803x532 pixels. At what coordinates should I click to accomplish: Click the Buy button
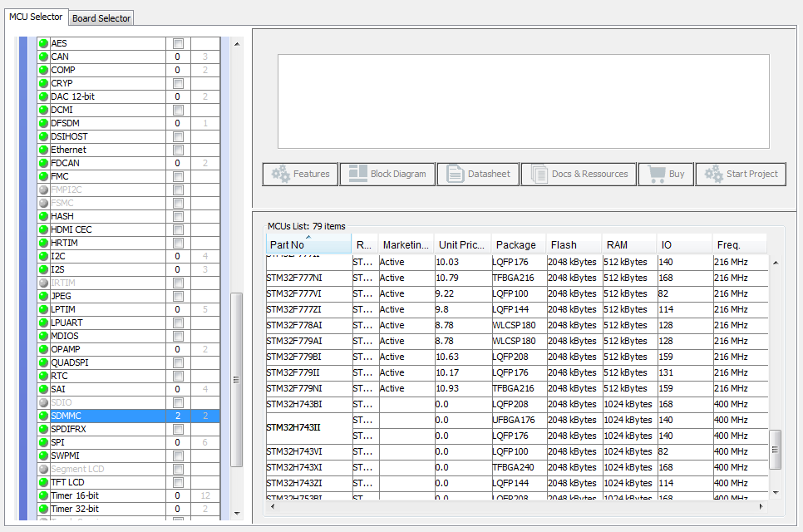click(667, 174)
